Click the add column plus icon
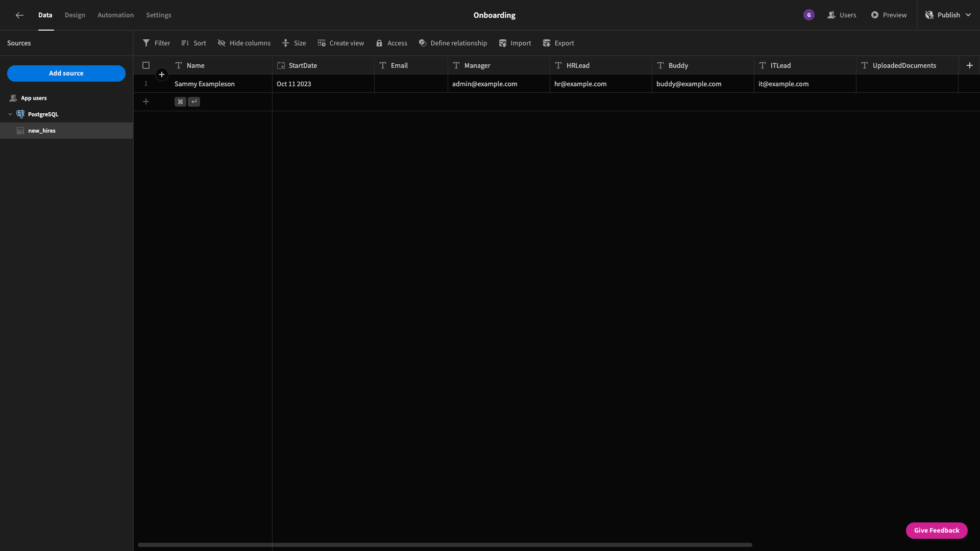Image resolution: width=980 pixels, height=551 pixels. (970, 65)
